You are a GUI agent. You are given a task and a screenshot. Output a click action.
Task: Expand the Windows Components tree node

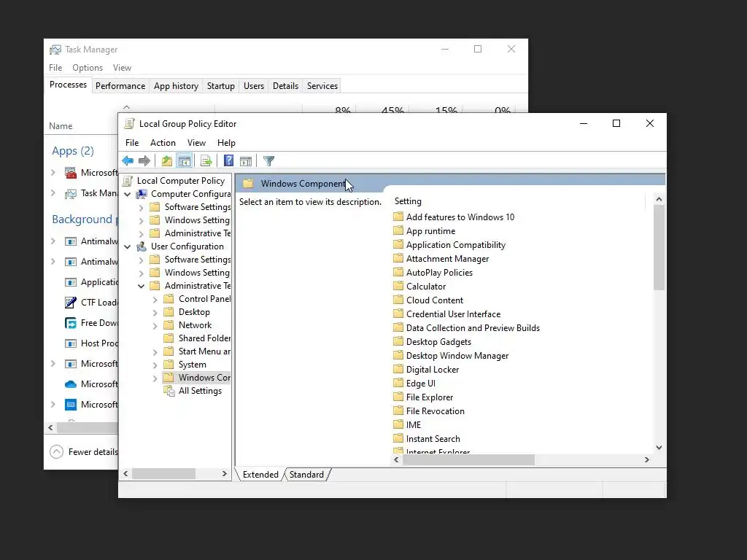(x=155, y=378)
